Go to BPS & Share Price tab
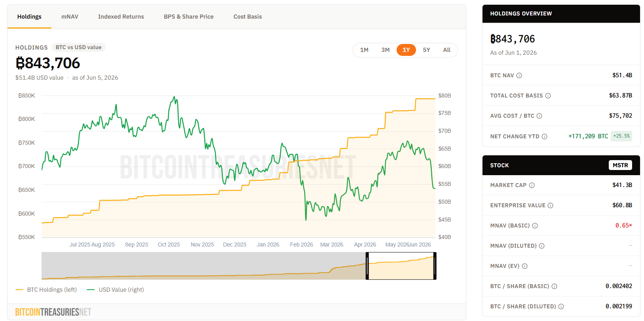 click(x=189, y=17)
